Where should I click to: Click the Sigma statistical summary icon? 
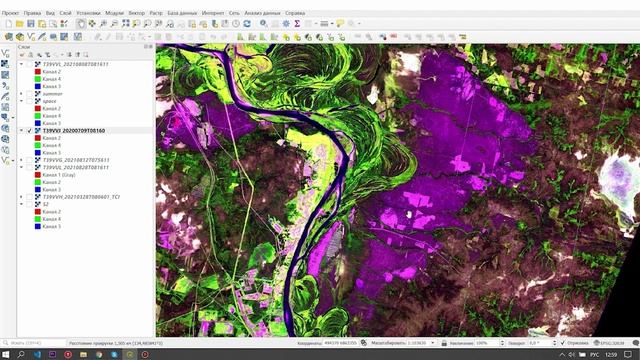tap(297, 24)
